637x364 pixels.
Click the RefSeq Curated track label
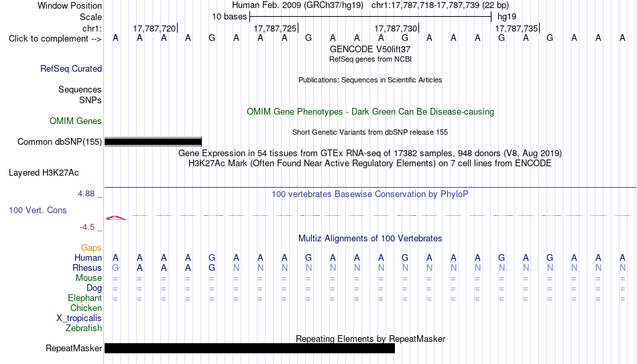pos(71,68)
